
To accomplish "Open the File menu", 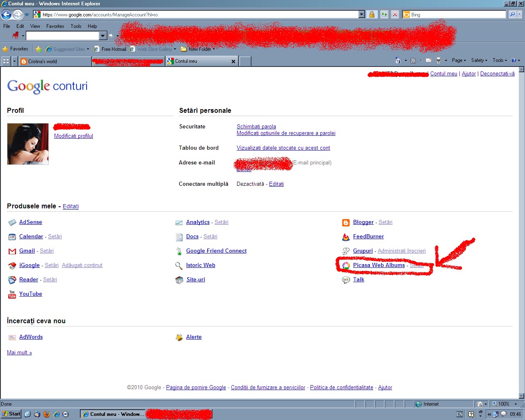I will (x=7, y=26).
